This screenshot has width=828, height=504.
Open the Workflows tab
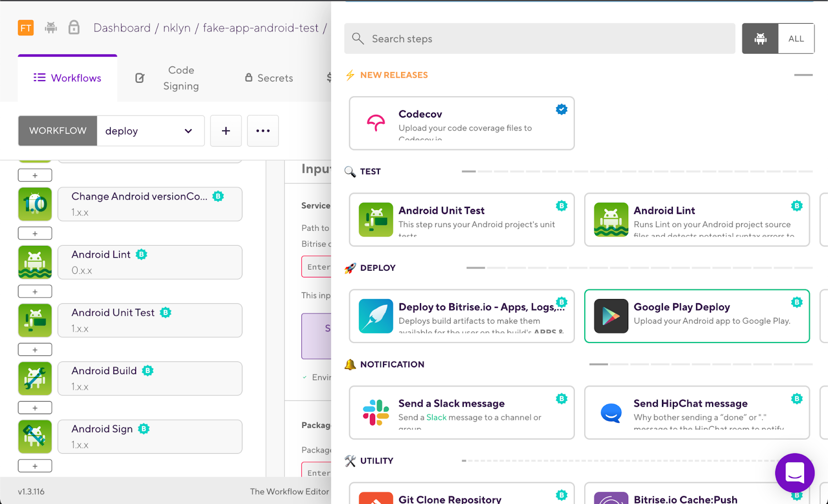(x=68, y=78)
